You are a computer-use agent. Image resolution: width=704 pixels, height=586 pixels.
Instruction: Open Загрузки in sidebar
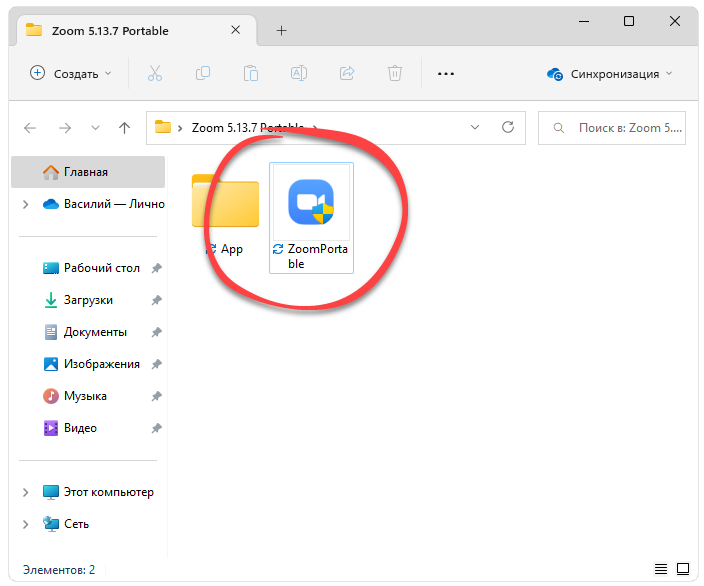pos(79,300)
